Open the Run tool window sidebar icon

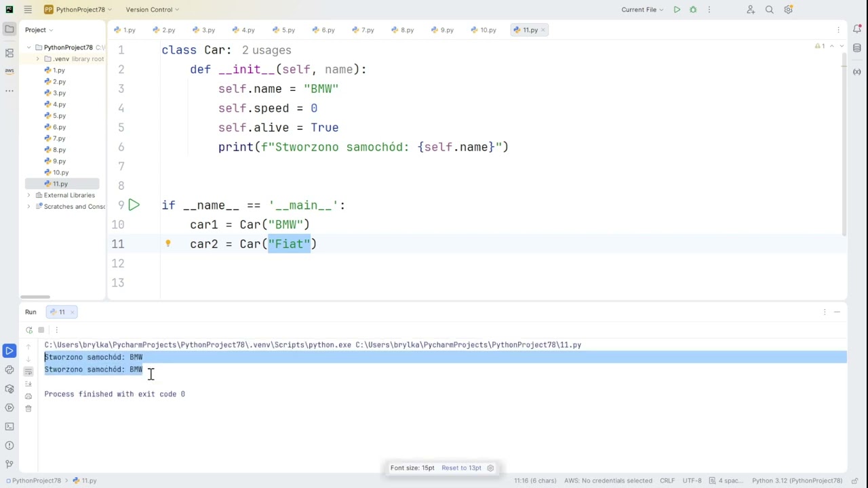(9, 350)
